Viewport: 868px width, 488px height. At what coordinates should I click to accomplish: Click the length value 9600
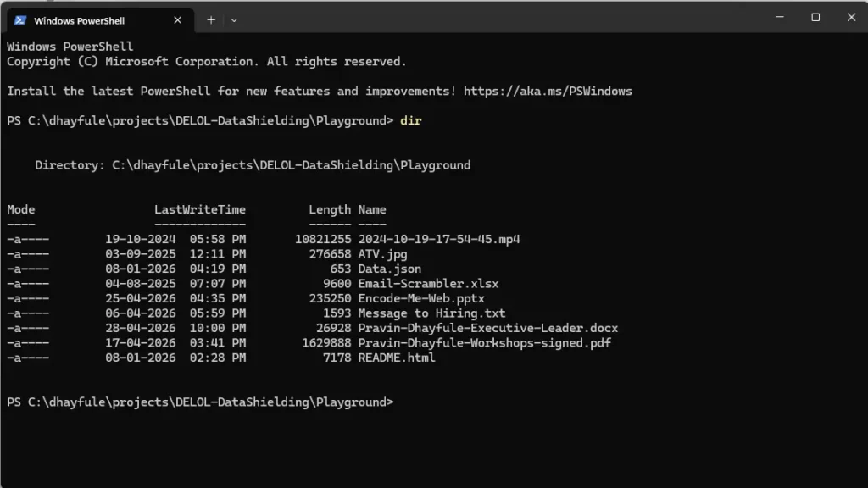pyautogui.click(x=337, y=284)
